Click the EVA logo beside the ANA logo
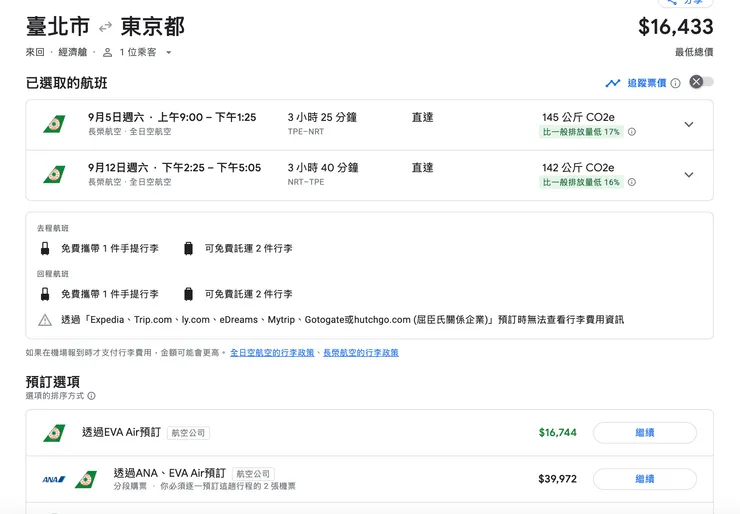The width and height of the screenshot is (740, 514). coord(86,479)
